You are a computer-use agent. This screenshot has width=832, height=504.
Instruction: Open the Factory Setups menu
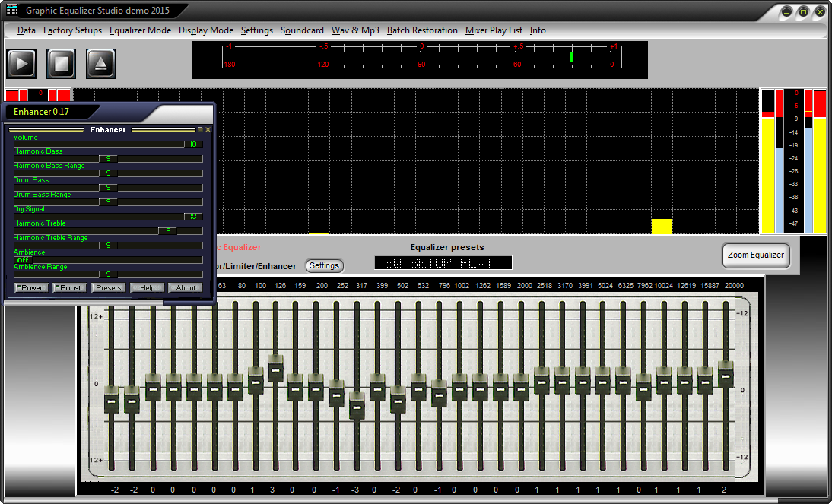[72, 30]
